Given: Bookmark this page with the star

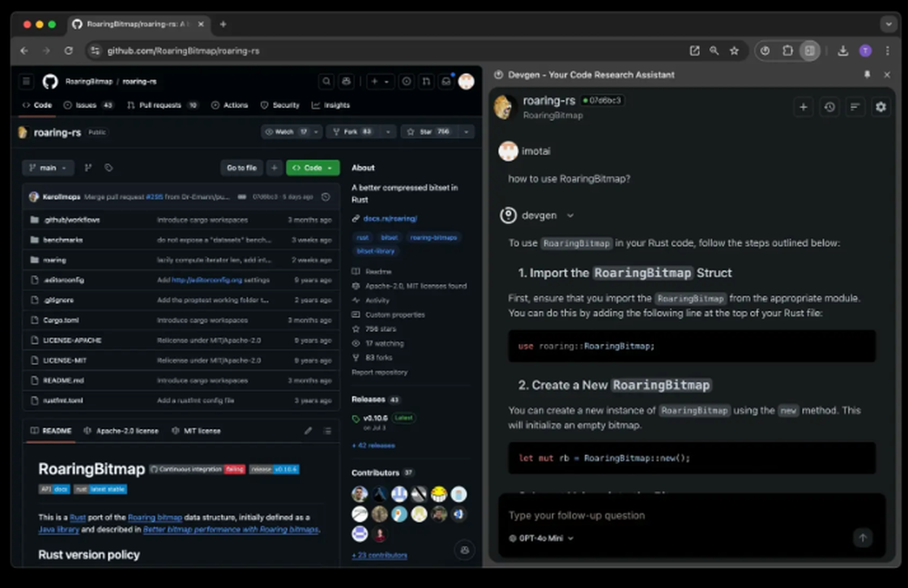Looking at the screenshot, I should (x=735, y=51).
